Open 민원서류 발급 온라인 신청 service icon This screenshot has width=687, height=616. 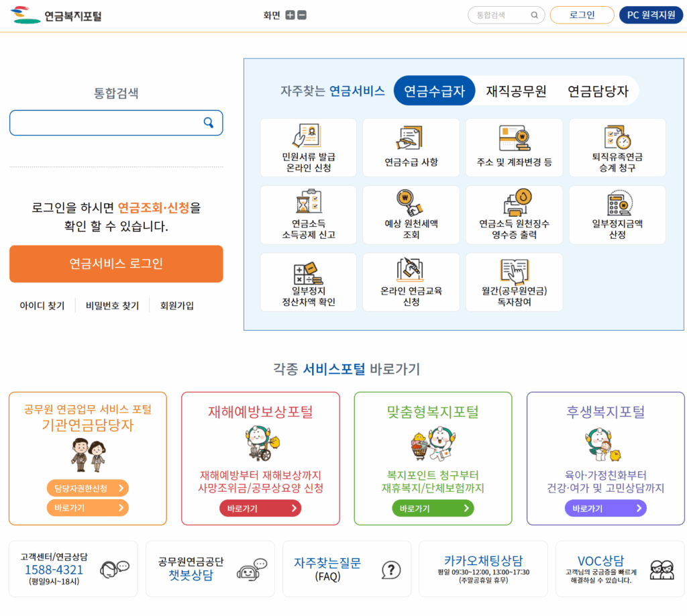308,148
